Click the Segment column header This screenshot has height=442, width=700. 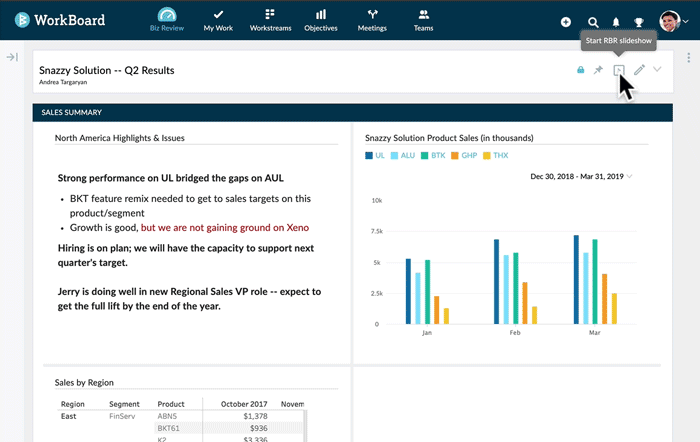point(124,404)
